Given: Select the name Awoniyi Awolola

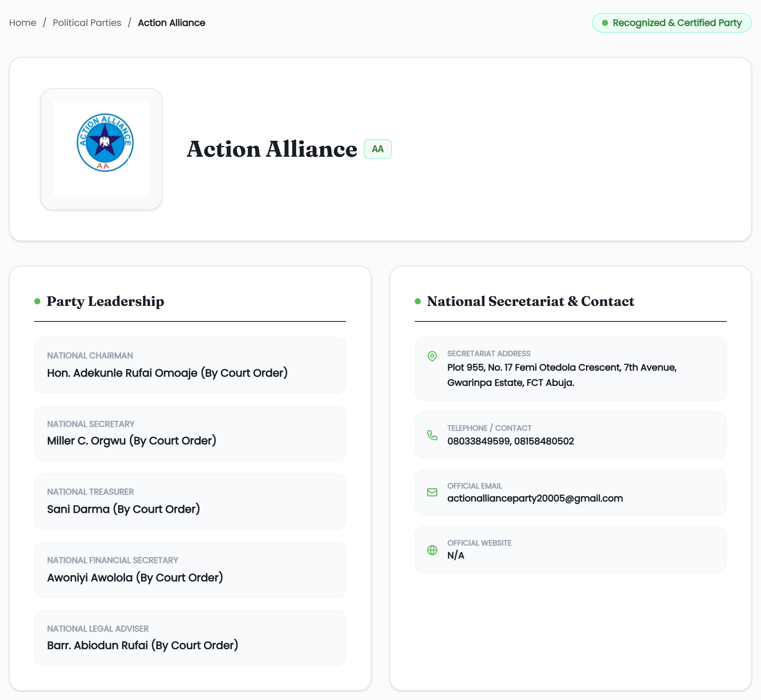Looking at the screenshot, I should coord(90,577).
